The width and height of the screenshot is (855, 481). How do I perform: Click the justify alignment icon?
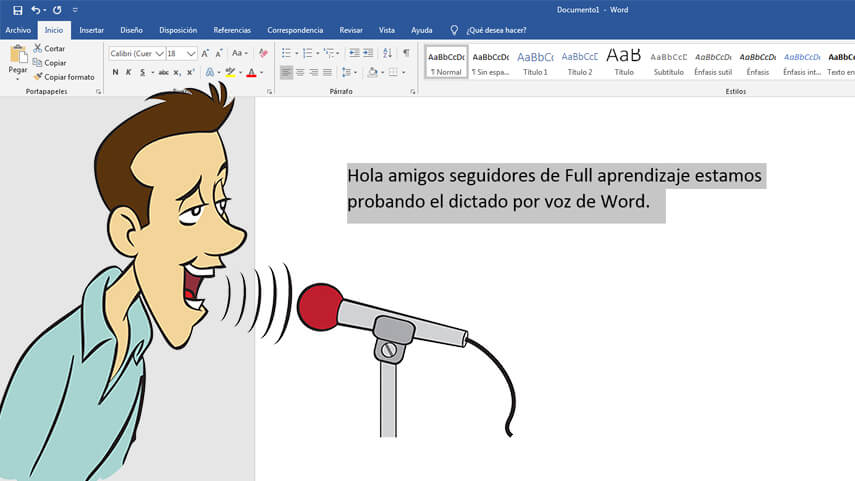point(327,72)
